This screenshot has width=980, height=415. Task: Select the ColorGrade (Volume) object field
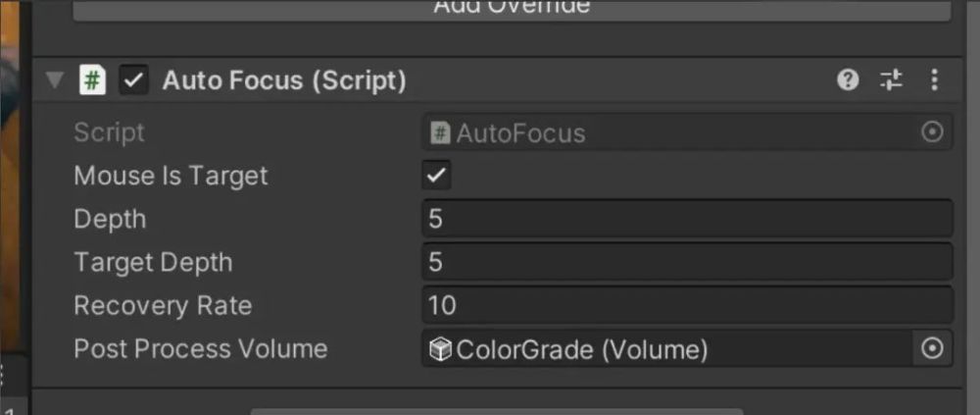(x=667, y=348)
